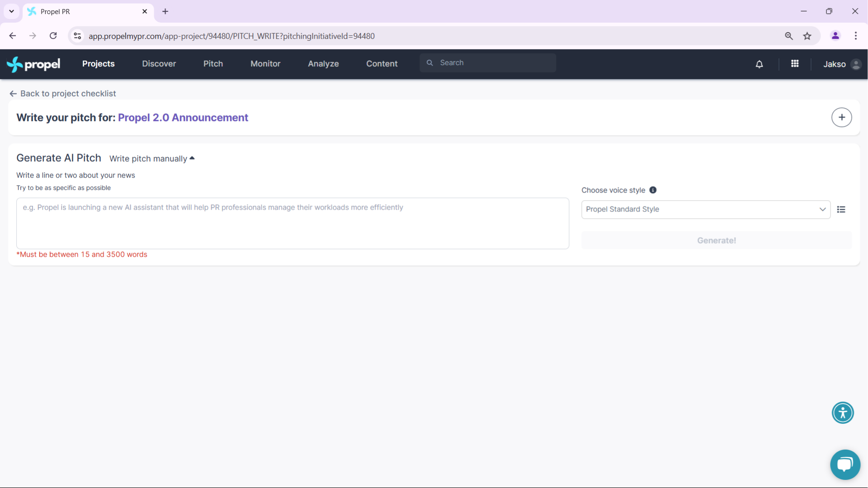Click the search magnifier icon in navbar

(x=430, y=63)
